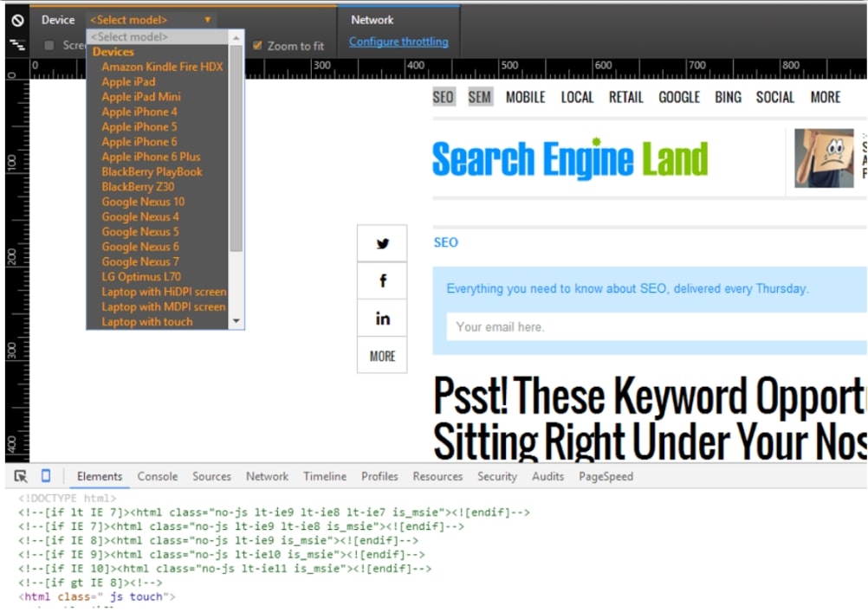Screen dimensions: 868x612
Task: Go to the SOCIAL navigation section
Action: [775, 98]
